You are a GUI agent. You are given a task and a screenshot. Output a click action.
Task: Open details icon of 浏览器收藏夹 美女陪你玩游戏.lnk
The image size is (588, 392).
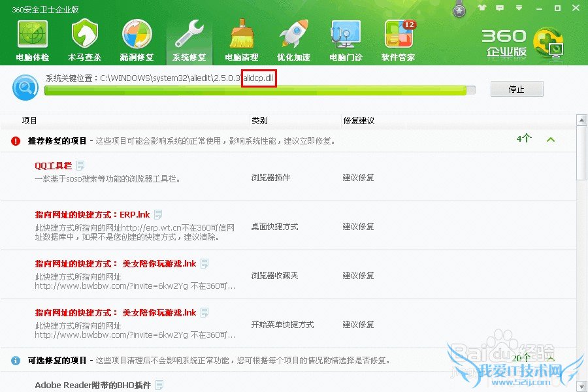point(204,264)
